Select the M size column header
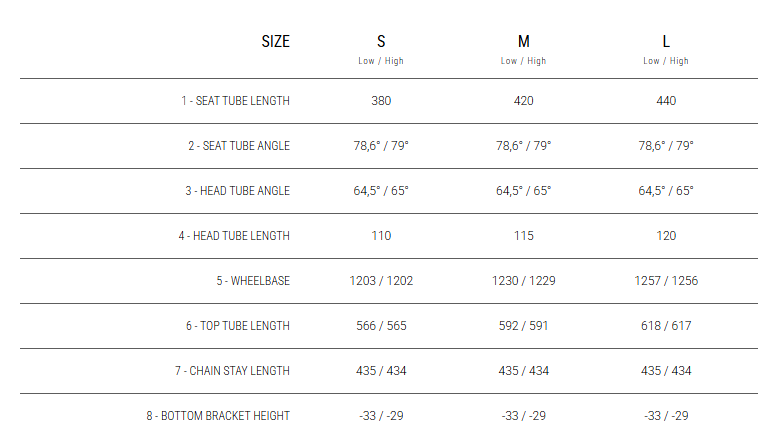The height and width of the screenshot is (430, 758). [523, 42]
